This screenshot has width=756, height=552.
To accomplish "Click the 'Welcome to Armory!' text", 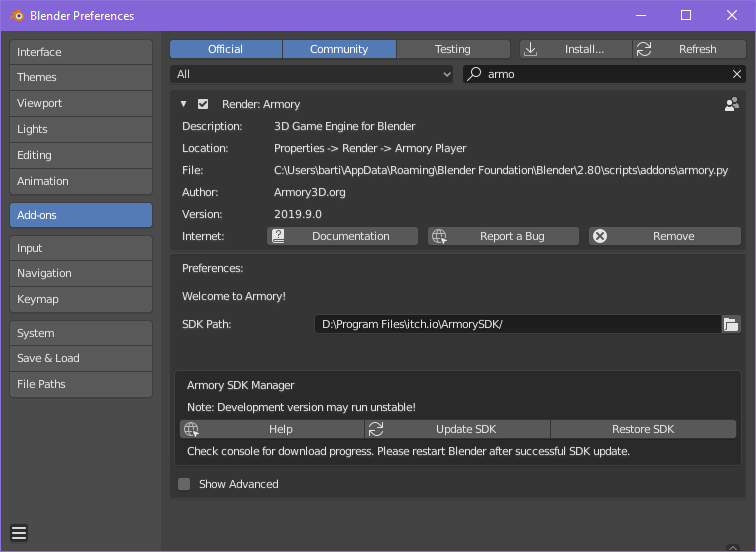I will pos(234,296).
